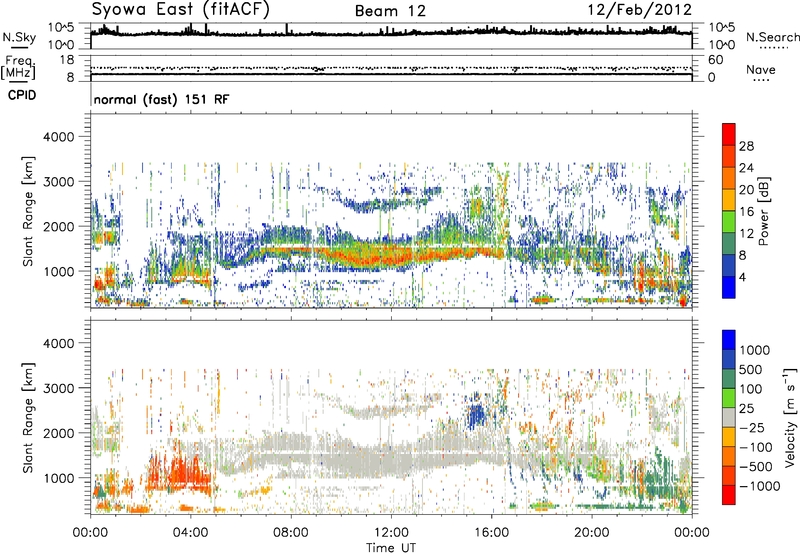The image size is (800, 554).
Task: Pick the red top segment of Power colorbar
Action: coord(729,134)
